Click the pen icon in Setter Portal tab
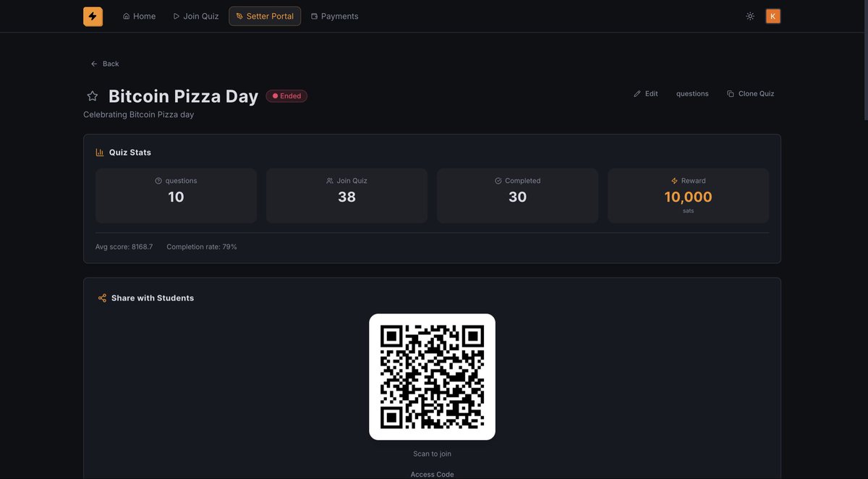Viewport: 868px width, 479px height. pos(239,16)
